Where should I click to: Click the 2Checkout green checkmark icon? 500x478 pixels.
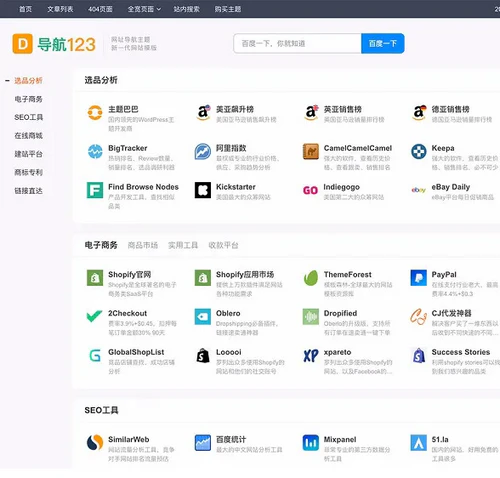[95, 316]
